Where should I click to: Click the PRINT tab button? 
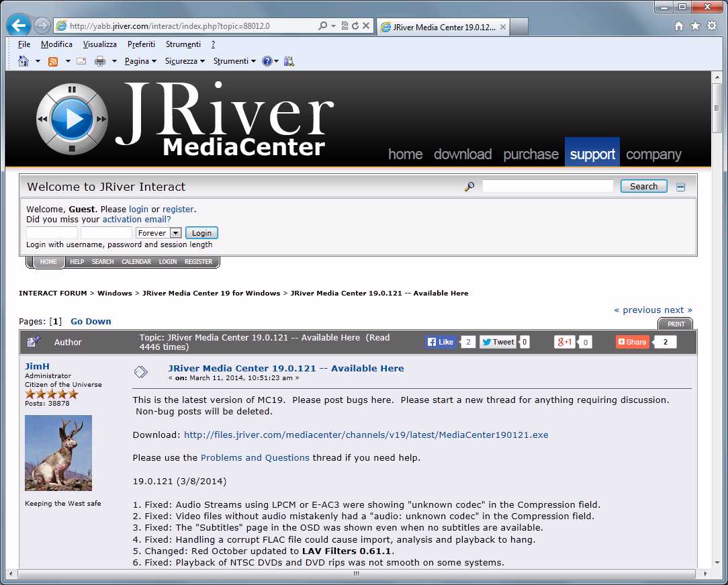[676, 324]
